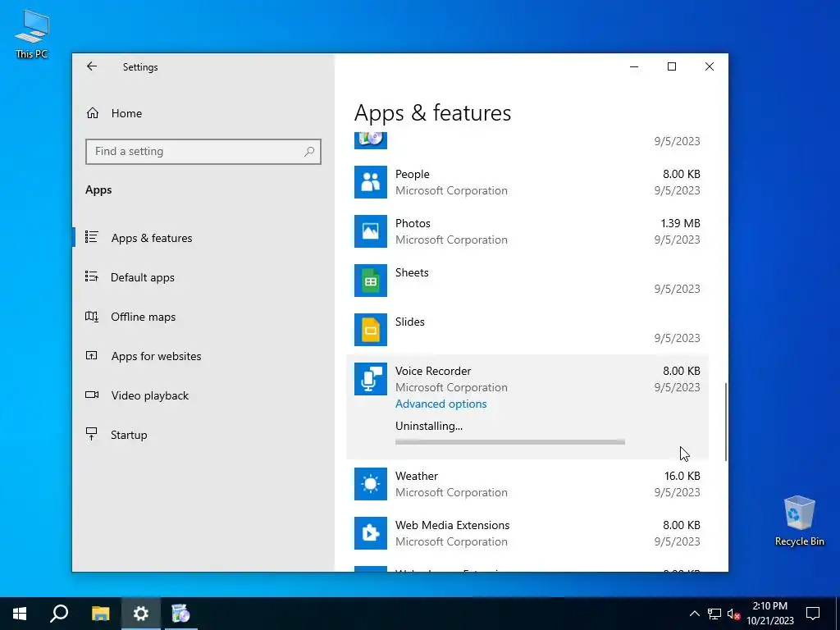Open the taskbar clock showing 2:10 PM
840x630 pixels.
pyautogui.click(x=770, y=614)
